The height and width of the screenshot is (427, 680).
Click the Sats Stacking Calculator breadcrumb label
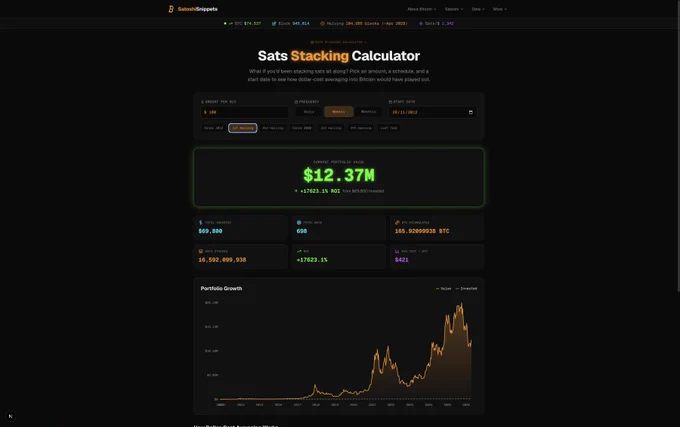[x=339, y=42]
